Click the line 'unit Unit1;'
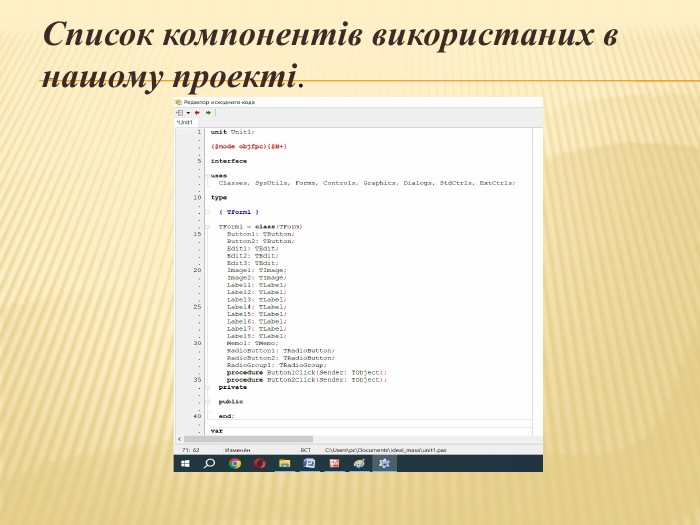 point(233,132)
